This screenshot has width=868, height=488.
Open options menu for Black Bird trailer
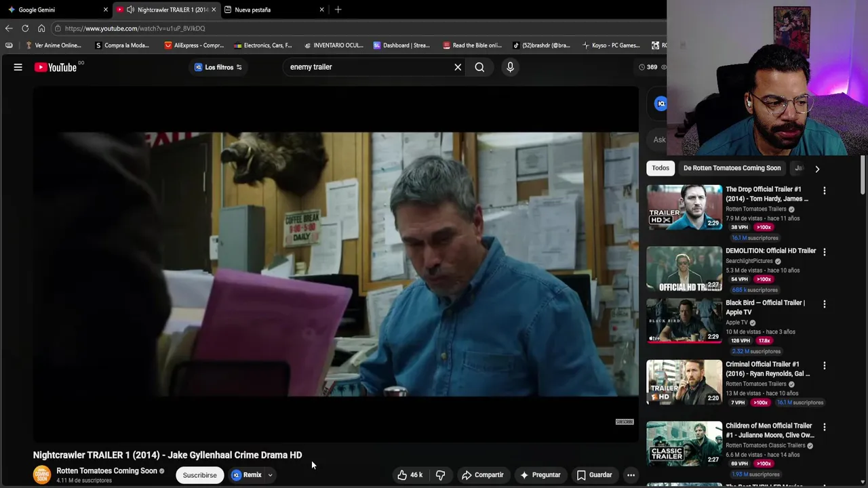tap(825, 304)
